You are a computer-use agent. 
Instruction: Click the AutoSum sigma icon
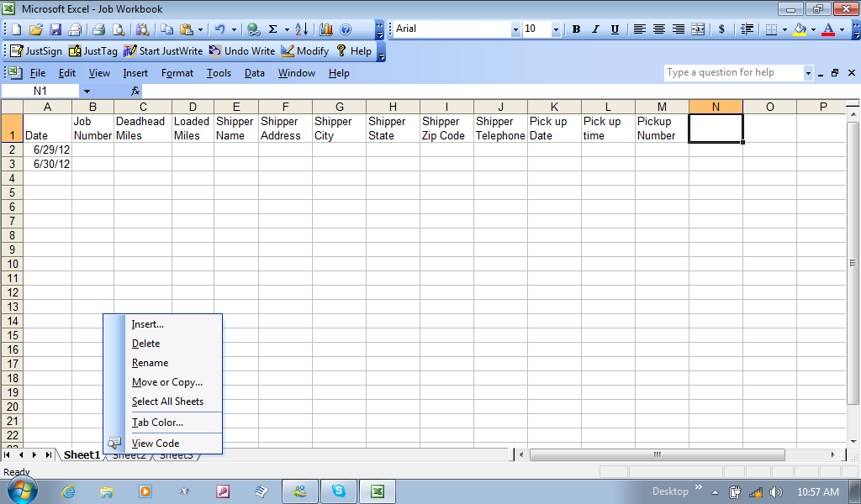click(272, 29)
